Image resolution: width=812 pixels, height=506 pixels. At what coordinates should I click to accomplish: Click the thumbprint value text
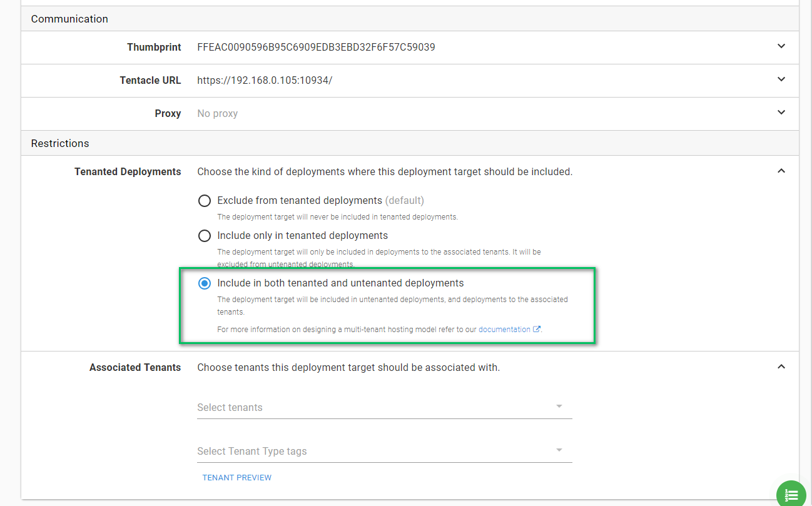(x=316, y=47)
